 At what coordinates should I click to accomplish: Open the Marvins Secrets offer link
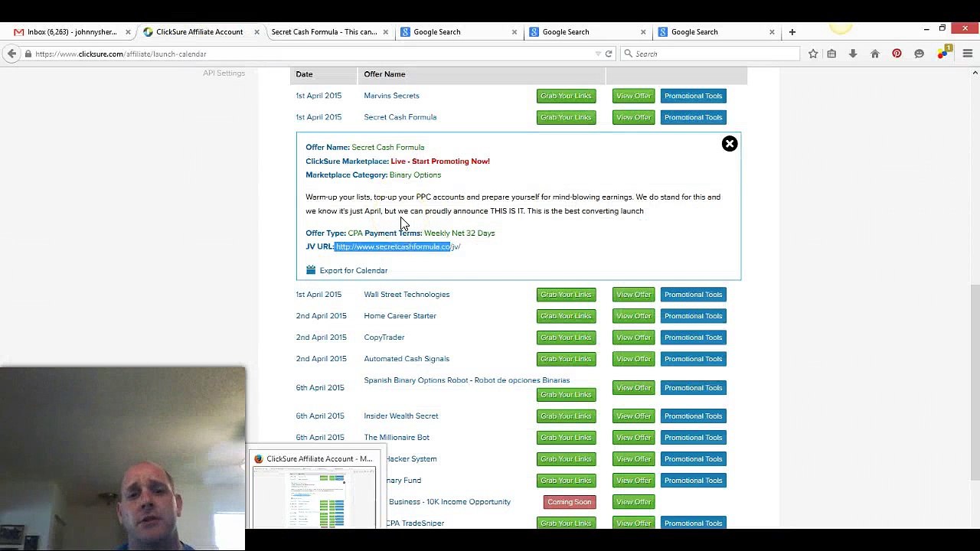tap(391, 96)
